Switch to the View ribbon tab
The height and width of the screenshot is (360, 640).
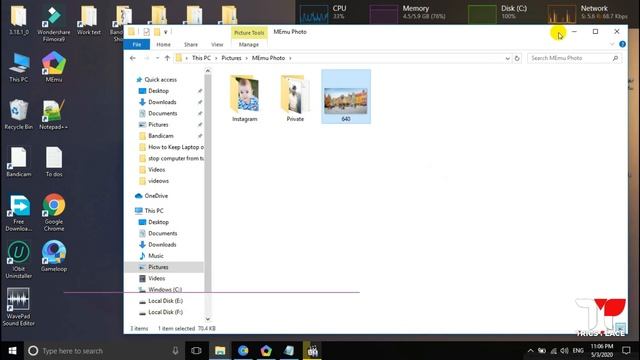tap(217, 44)
